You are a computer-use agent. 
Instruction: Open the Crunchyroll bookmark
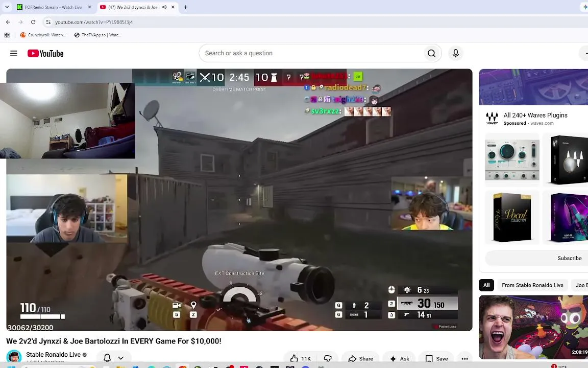tap(43, 35)
